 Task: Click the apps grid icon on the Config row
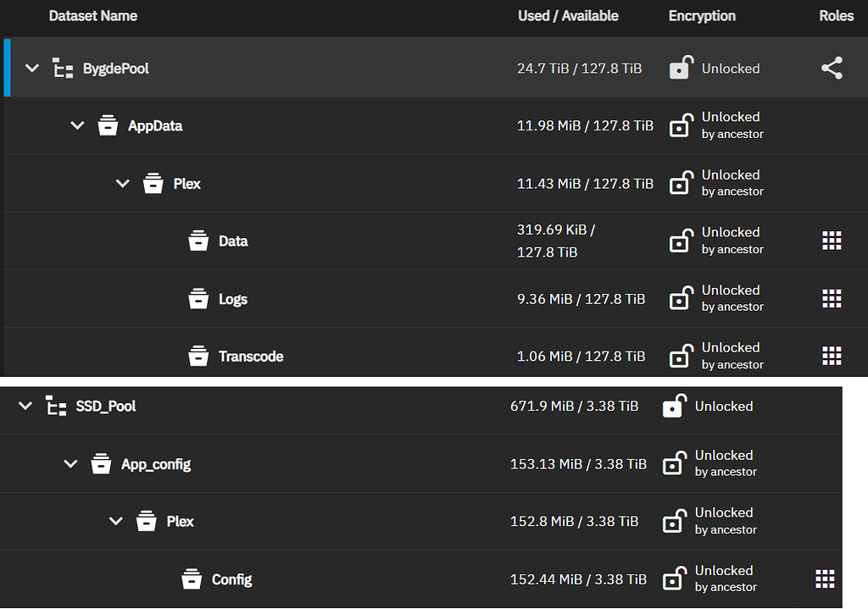click(825, 579)
